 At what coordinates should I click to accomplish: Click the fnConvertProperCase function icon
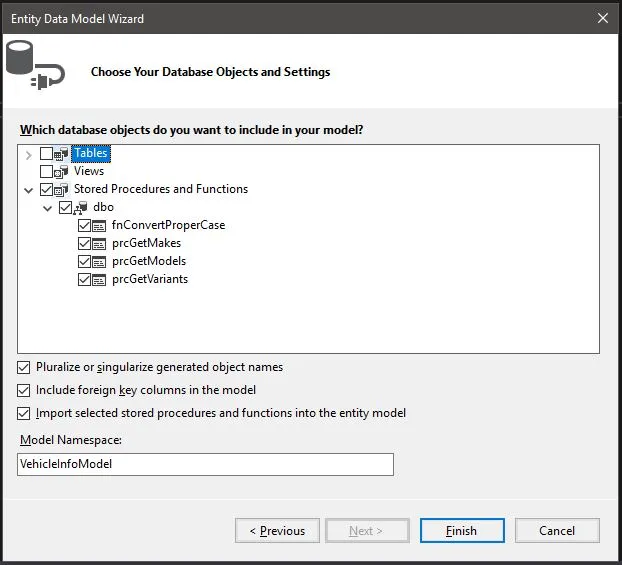coord(100,225)
